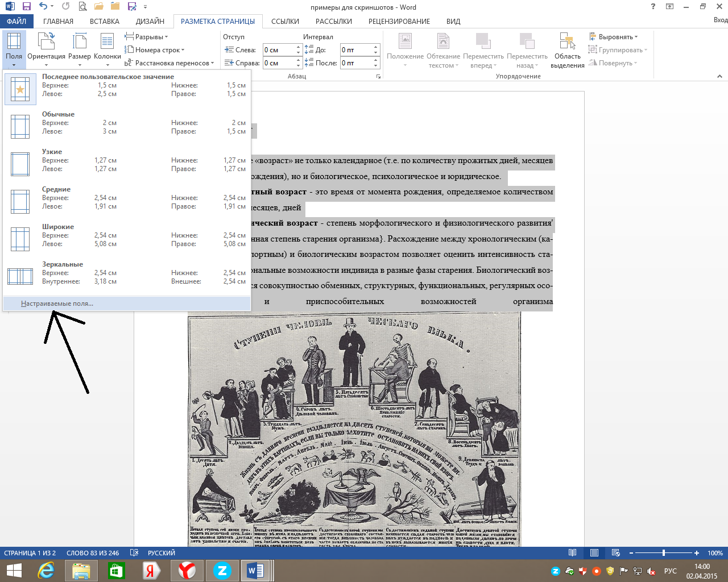Click the zoom slider handle
728x582 pixels.
point(664,553)
